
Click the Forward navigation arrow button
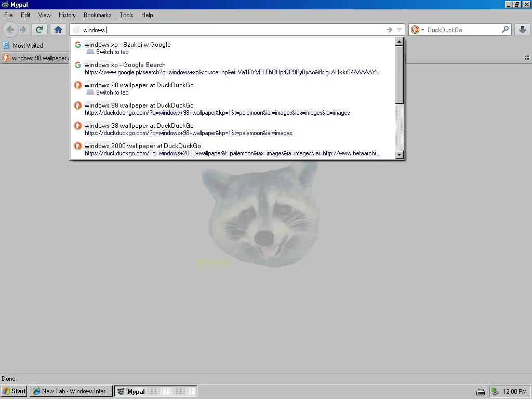point(23,30)
